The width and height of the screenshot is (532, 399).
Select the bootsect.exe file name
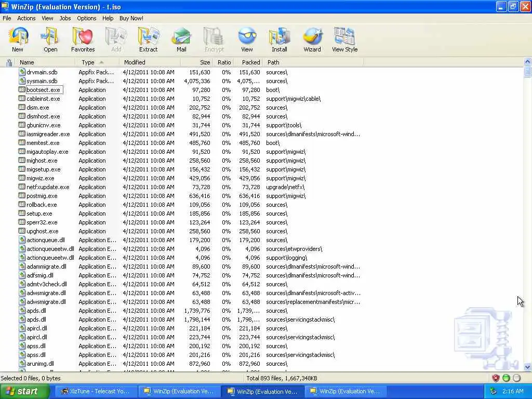43,90
